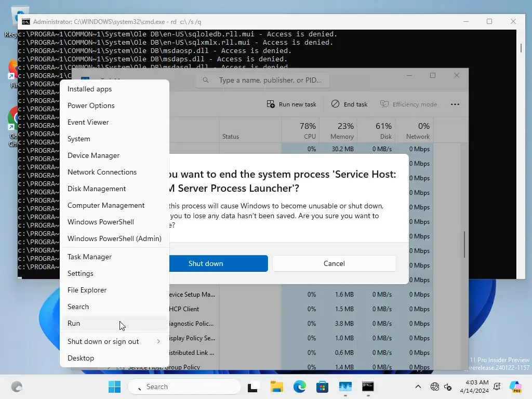The height and width of the screenshot is (399, 532).
Task: Open File Explorer from the context menu
Action: coord(114,290)
